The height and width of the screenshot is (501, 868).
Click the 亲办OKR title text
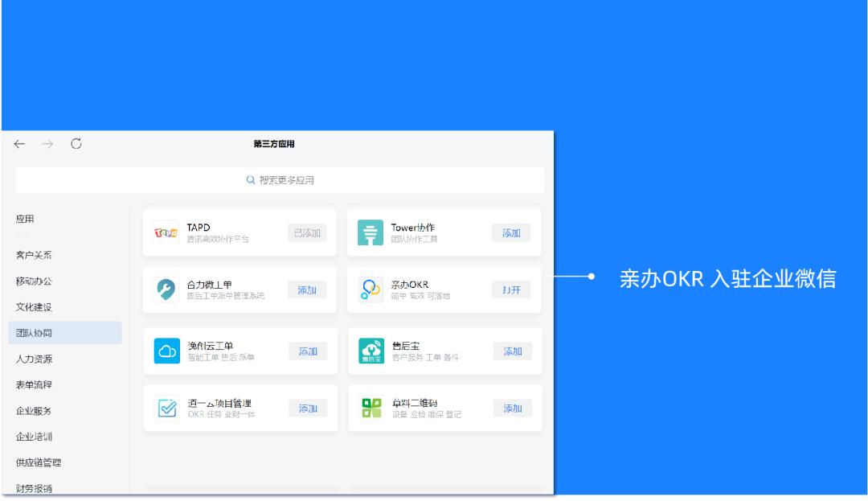pyautogui.click(x=410, y=285)
